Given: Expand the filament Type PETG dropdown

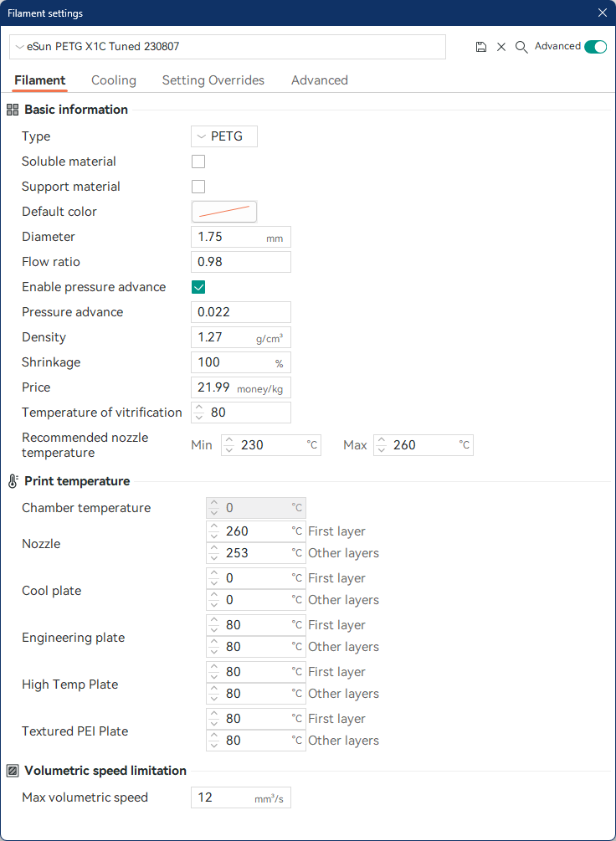Looking at the screenshot, I should click(224, 136).
